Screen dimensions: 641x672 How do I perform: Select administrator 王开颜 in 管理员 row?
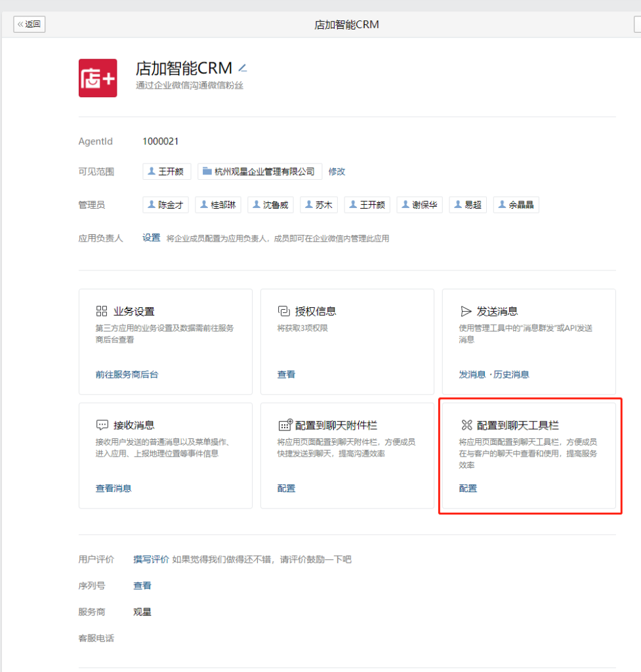pyautogui.click(x=367, y=205)
